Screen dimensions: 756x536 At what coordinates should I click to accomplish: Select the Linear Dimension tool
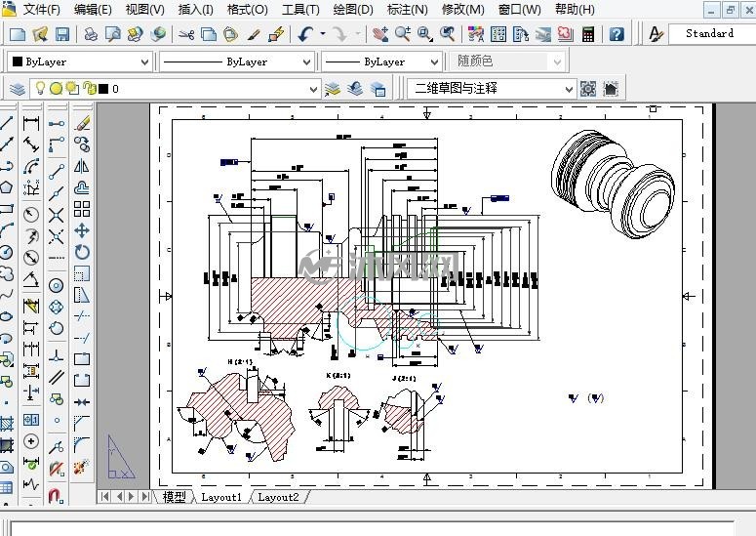[x=31, y=123]
